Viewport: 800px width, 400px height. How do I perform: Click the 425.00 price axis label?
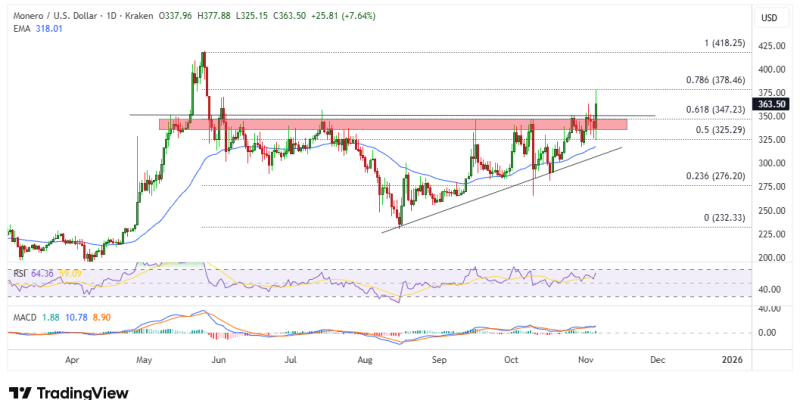point(770,46)
